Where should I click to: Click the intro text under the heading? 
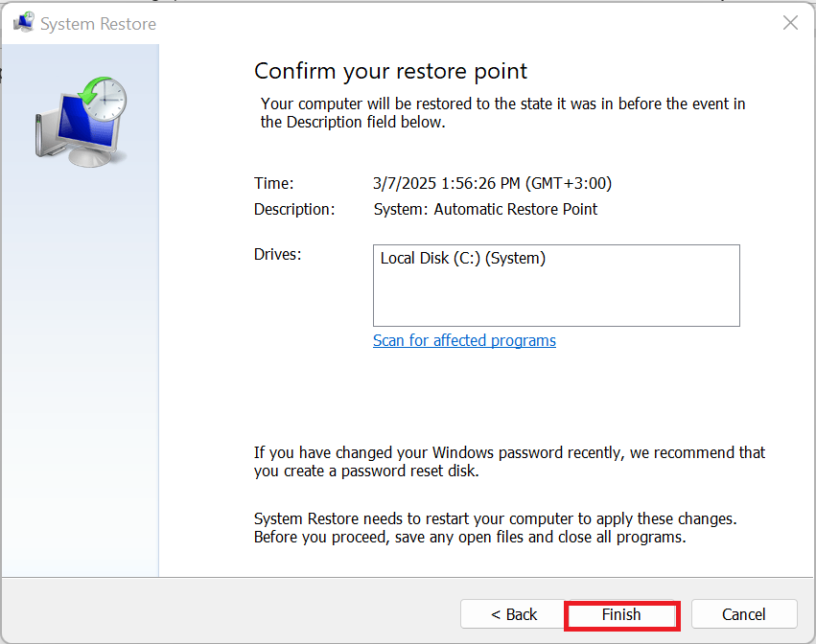502,113
